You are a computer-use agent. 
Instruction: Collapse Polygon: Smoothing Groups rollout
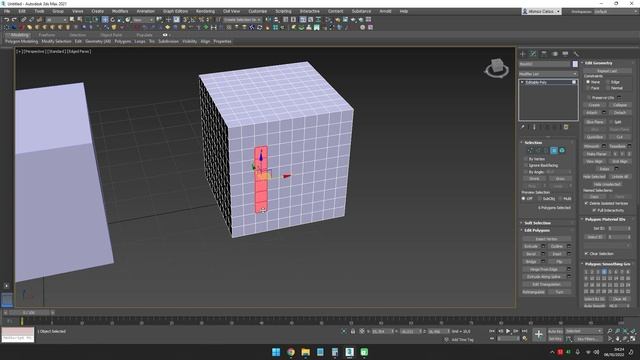coord(607,264)
